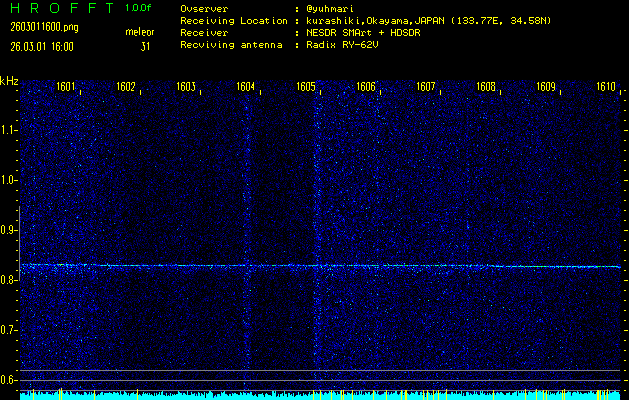Click the 0.7 kHz axis label
The width and height of the screenshot is (629, 400).
click(8, 330)
